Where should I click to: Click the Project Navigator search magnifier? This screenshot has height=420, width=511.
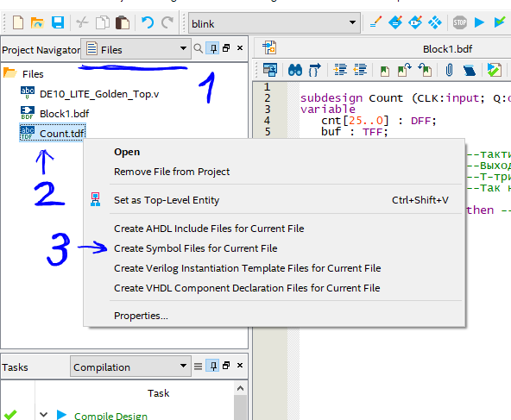pyautogui.click(x=198, y=48)
